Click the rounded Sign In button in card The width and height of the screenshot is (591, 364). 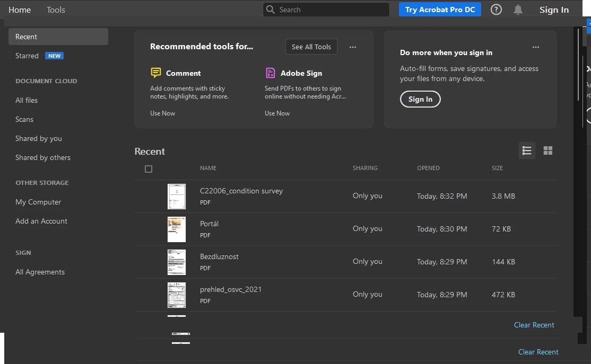tap(420, 99)
